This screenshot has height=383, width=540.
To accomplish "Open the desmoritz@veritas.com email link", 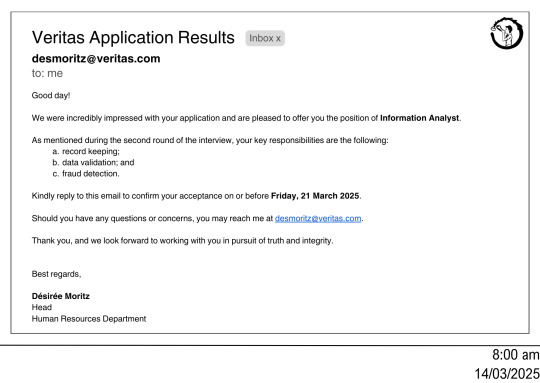I will [318, 218].
